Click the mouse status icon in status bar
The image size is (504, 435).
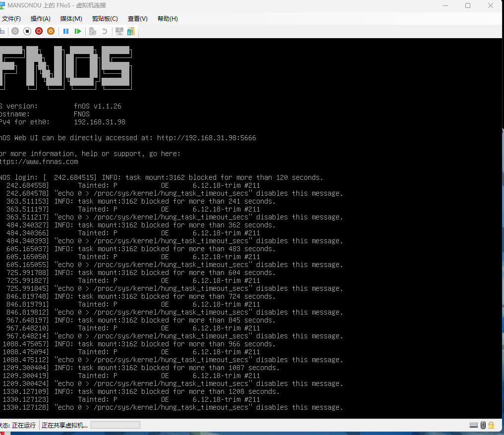483,425
